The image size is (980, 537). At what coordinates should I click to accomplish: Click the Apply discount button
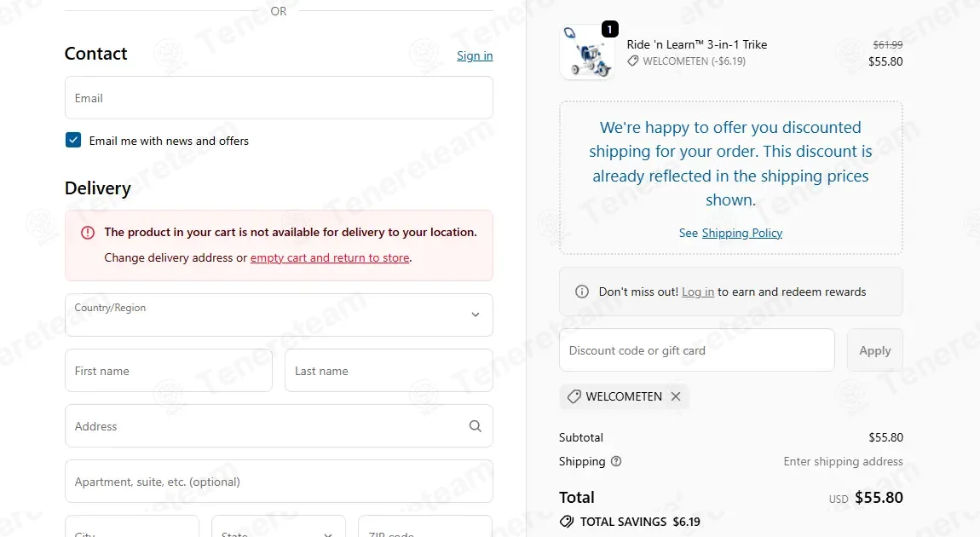tap(875, 350)
